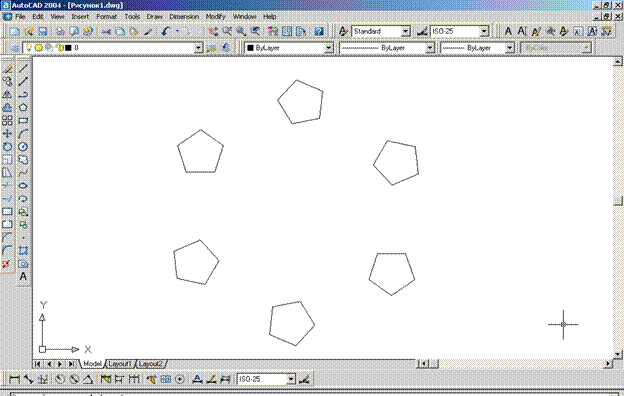
Task: Click layer 0 black color swatch
Action: (68, 48)
